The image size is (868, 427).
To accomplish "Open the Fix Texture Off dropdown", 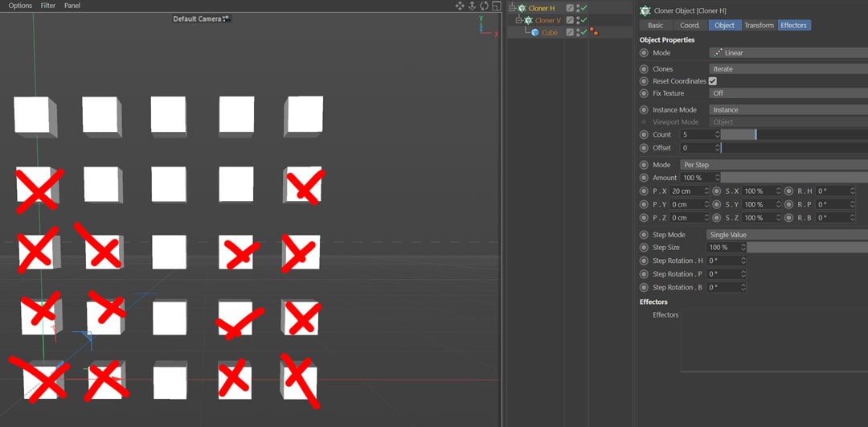I will coord(788,93).
